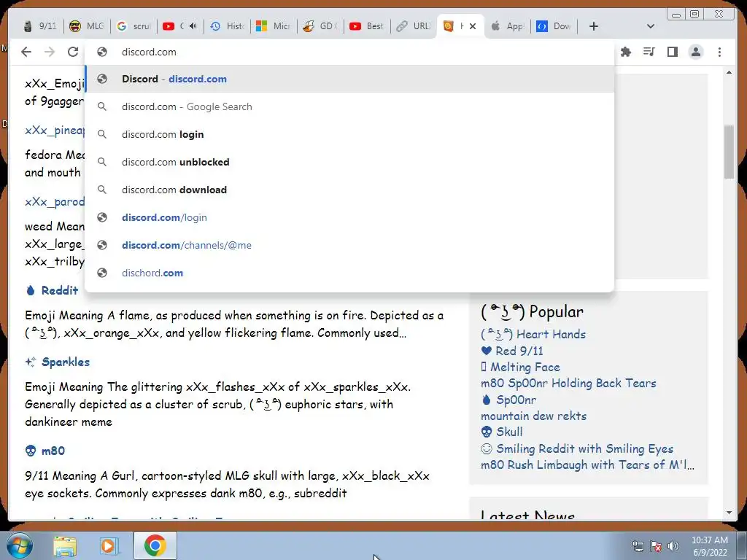This screenshot has height=560, width=747.
Task: Switch to the 9/11 tab
Action: (41, 26)
